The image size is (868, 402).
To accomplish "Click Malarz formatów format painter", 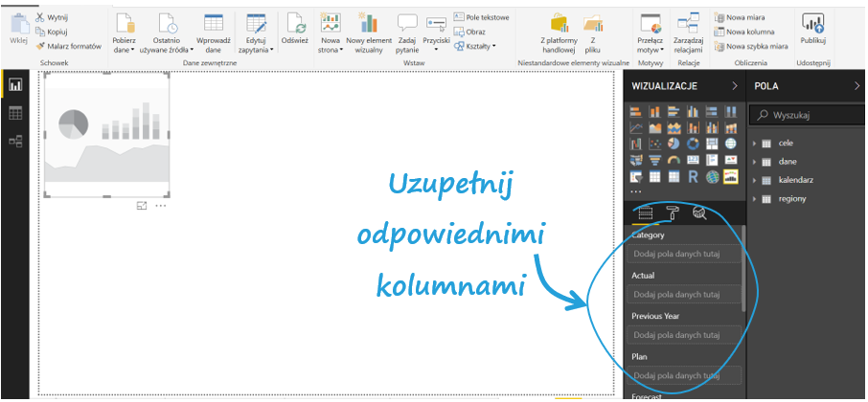I will coord(67,46).
